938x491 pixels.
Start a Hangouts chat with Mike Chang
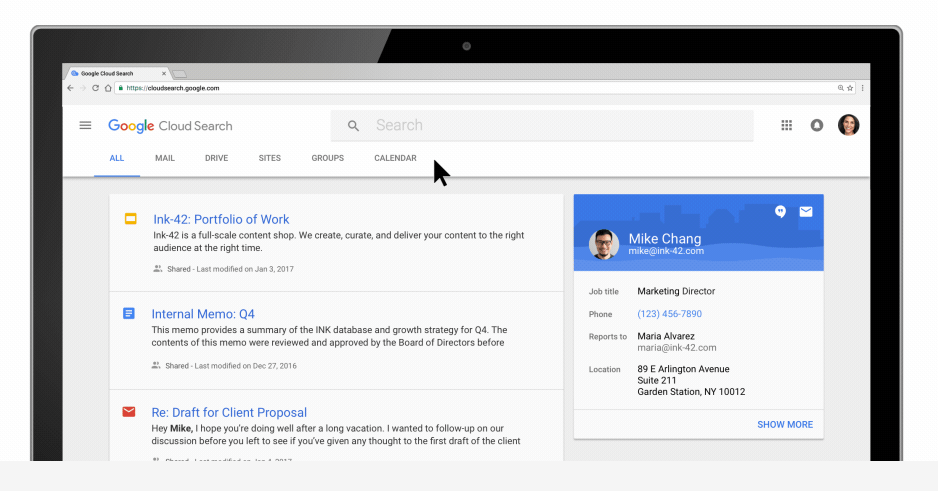pyautogui.click(x=780, y=212)
